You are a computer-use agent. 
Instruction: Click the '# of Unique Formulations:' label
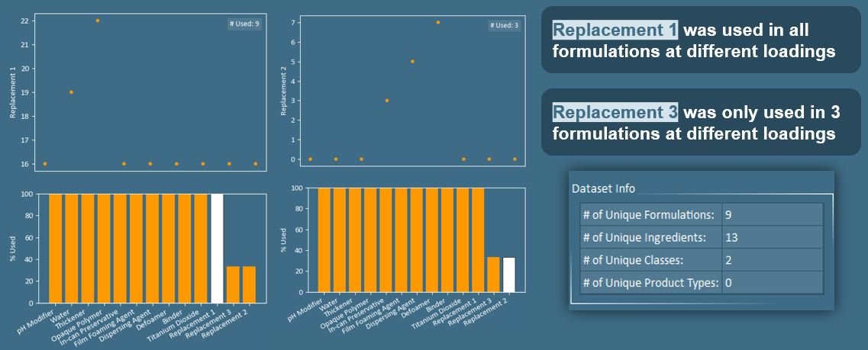(x=648, y=214)
